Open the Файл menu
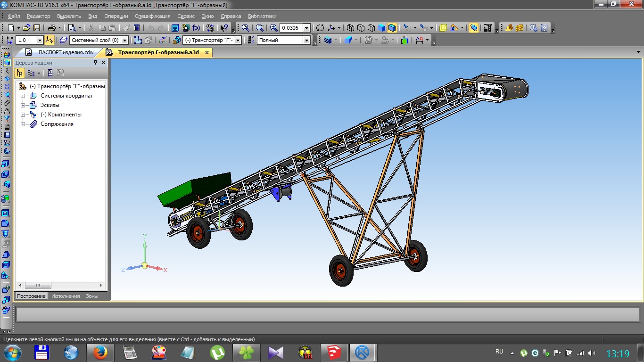This screenshot has height=362, width=644. [14, 16]
